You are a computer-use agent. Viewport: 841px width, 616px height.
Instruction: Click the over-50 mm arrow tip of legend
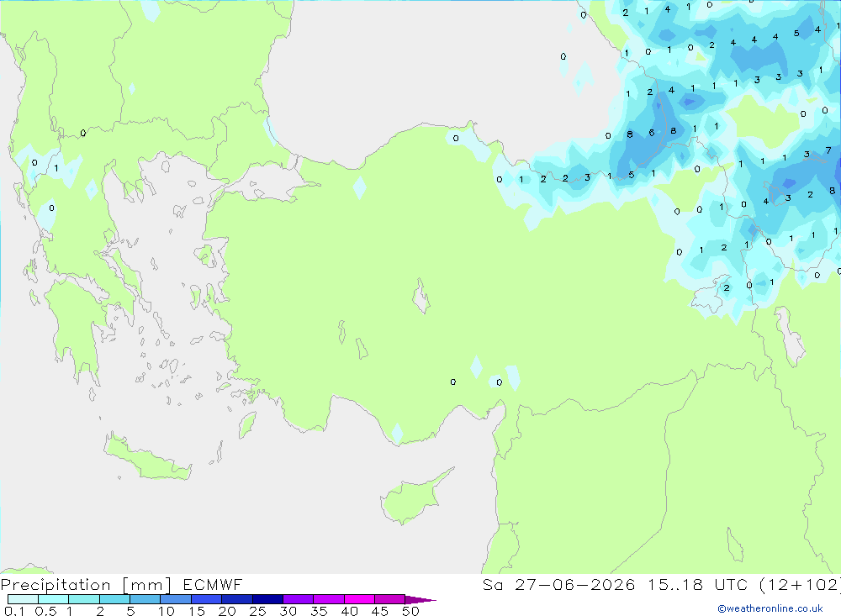click(x=420, y=600)
